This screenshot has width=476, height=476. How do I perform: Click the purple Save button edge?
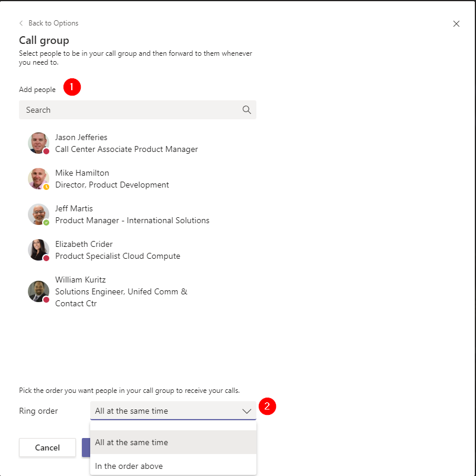point(85,448)
